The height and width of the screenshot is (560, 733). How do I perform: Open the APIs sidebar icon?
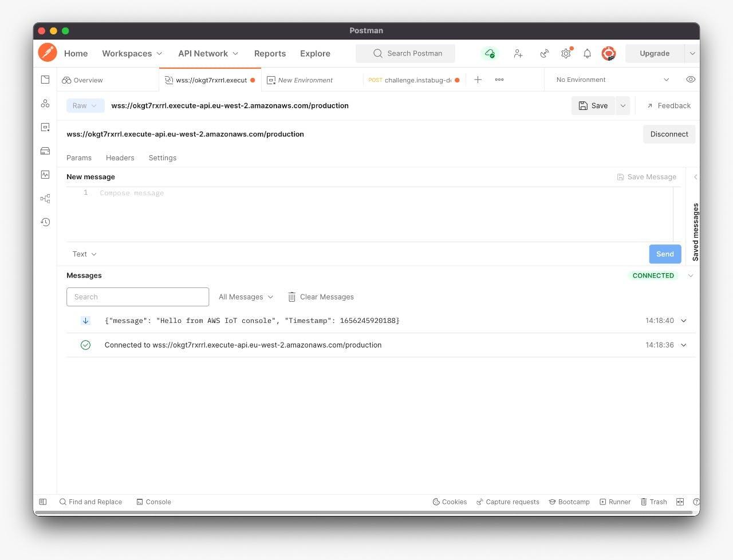point(45,104)
